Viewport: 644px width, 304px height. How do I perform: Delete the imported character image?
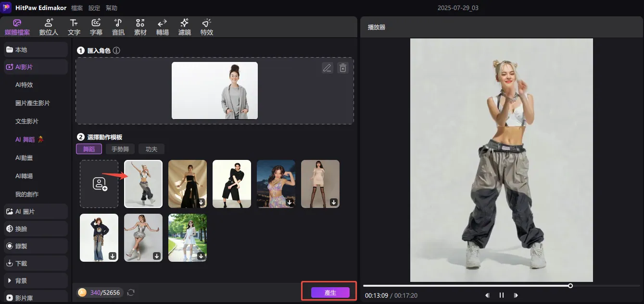point(342,68)
